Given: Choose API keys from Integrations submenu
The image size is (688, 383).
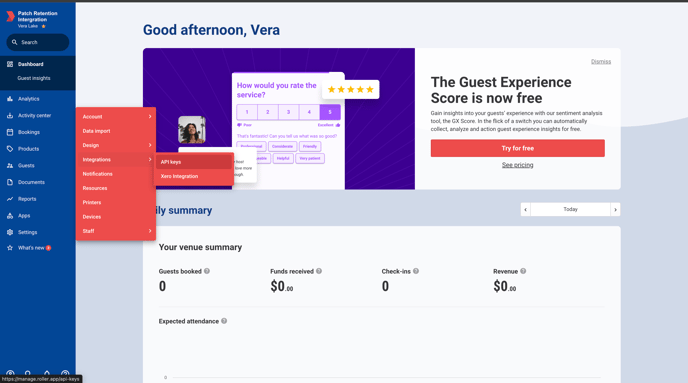Looking at the screenshot, I should pos(194,162).
